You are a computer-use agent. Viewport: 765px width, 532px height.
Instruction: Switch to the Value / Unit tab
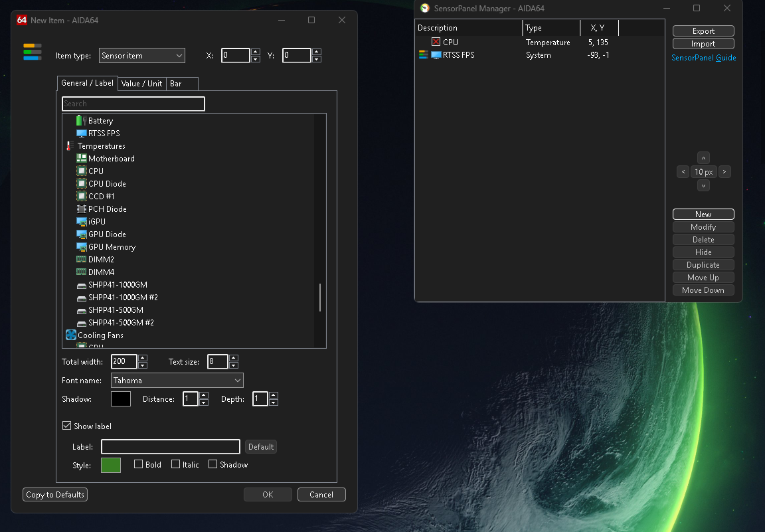(x=141, y=84)
